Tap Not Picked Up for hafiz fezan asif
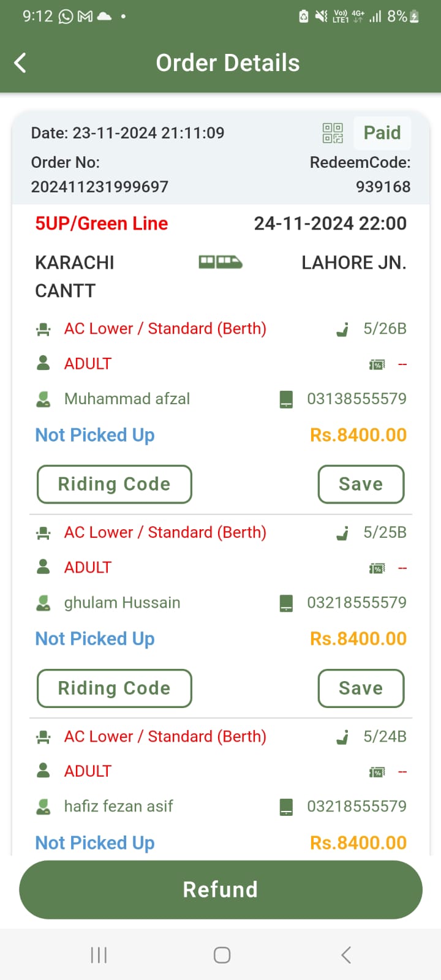 [95, 843]
